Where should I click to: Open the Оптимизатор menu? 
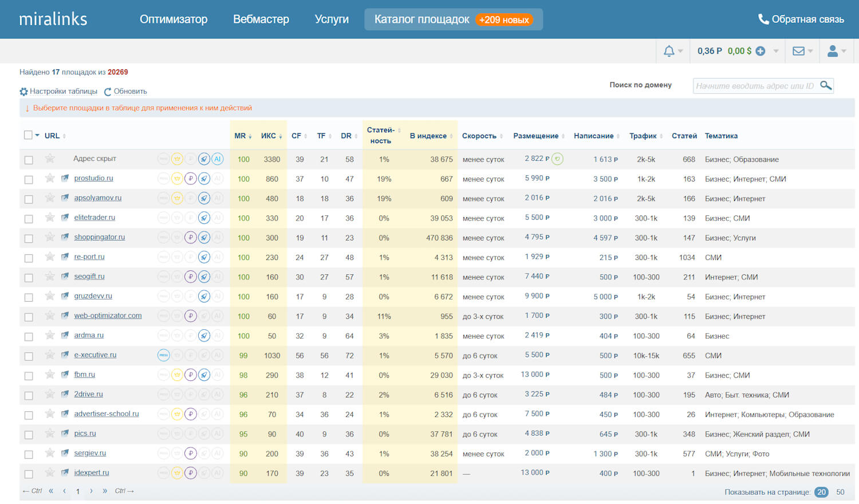tap(174, 19)
